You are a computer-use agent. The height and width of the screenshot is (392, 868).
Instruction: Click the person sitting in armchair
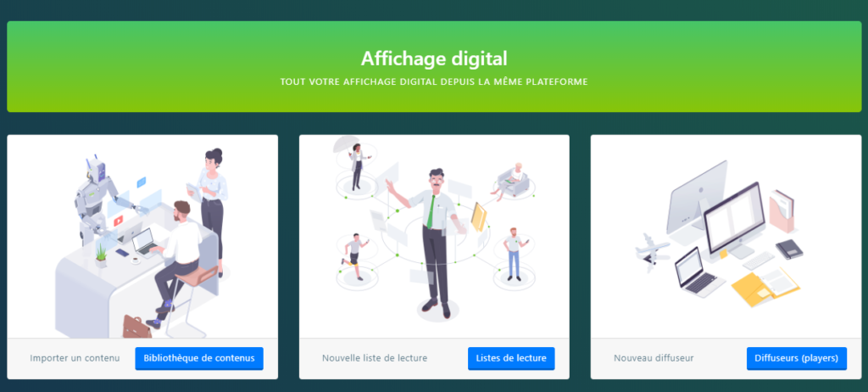click(x=512, y=181)
